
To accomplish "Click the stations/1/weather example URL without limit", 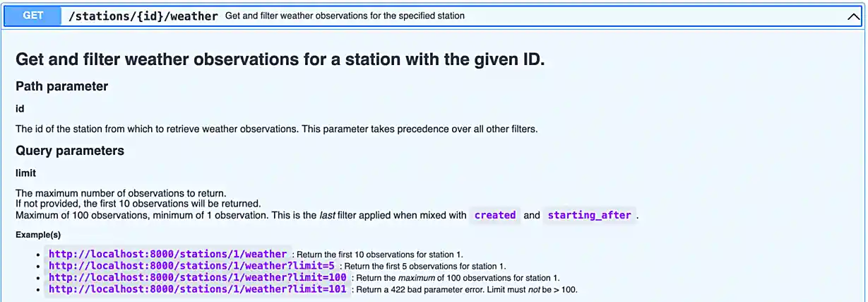I will (168, 254).
